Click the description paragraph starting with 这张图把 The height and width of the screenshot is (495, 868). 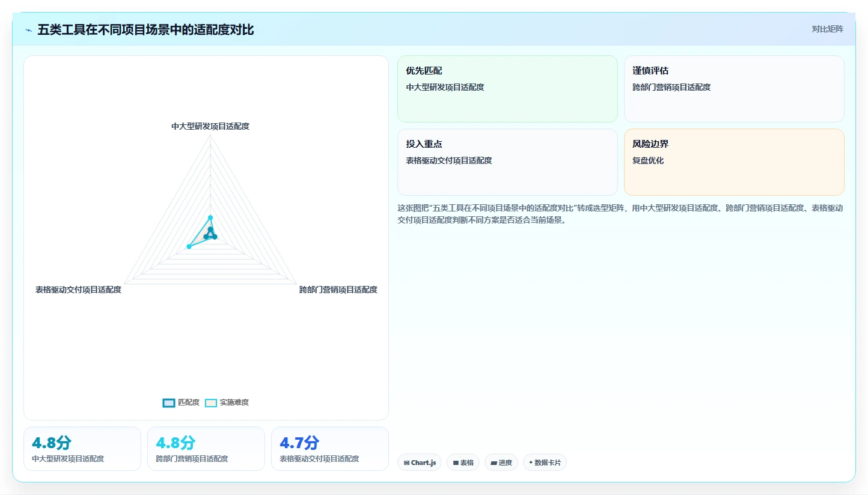pos(620,214)
